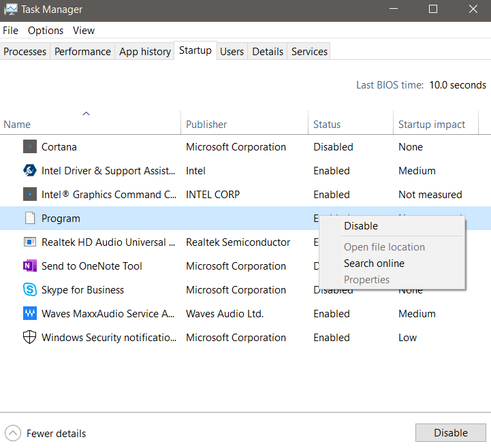Collapse view with Fewer details arrow

pyautogui.click(x=13, y=433)
